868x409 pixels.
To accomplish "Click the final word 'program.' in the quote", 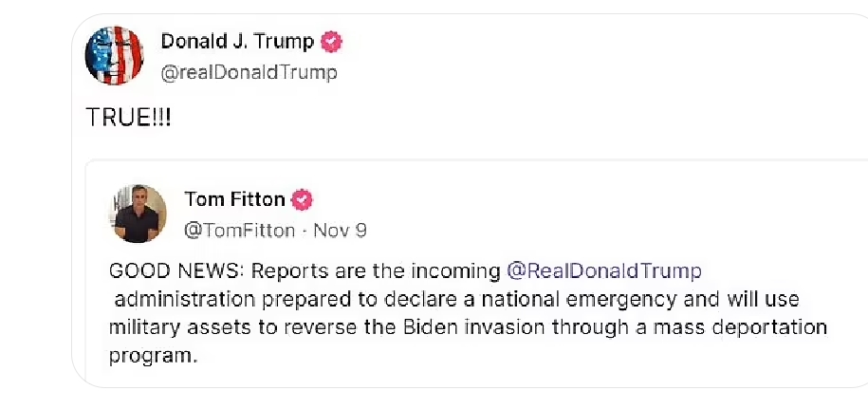I will tap(153, 357).
